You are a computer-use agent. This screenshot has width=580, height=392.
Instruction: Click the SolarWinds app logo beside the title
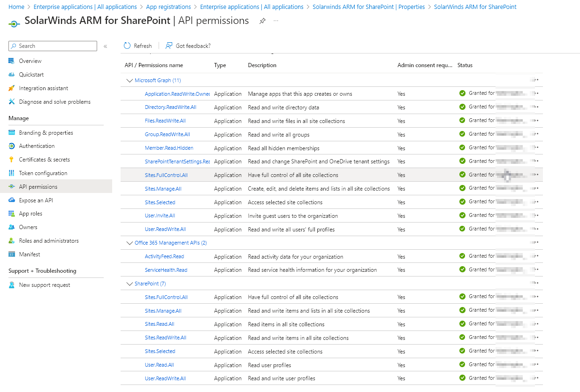point(15,24)
